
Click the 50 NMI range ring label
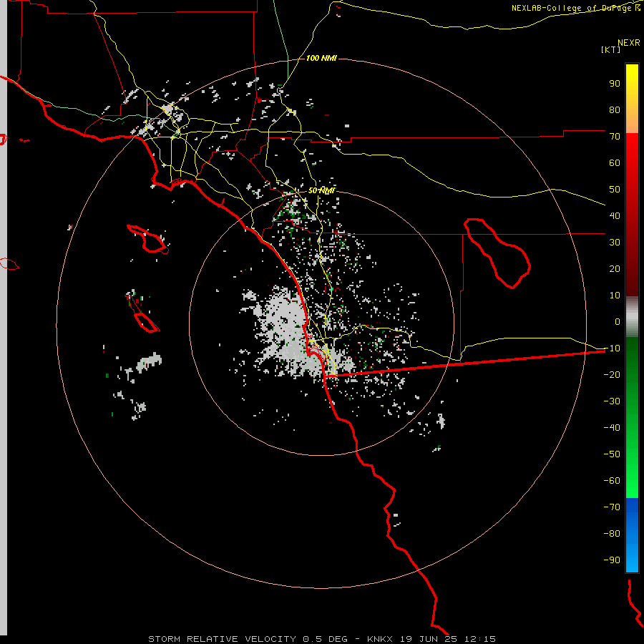coord(321,190)
